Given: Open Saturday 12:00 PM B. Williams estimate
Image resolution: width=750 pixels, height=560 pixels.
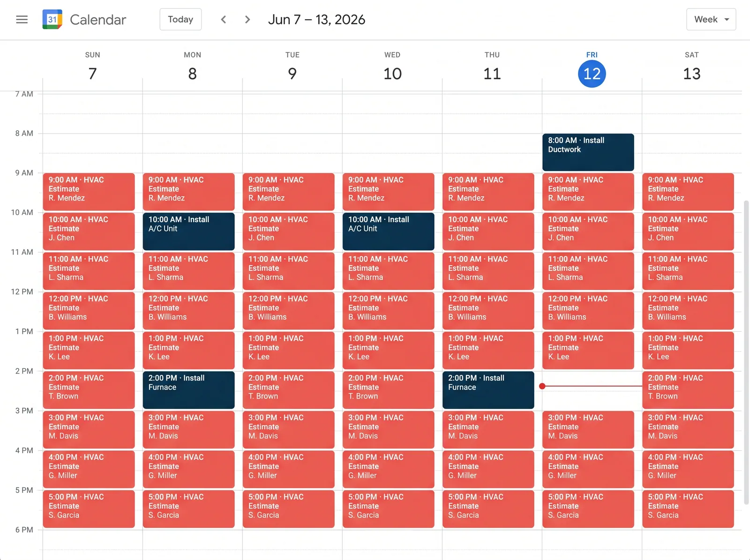Looking at the screenshot, I should tap(688, 311).
